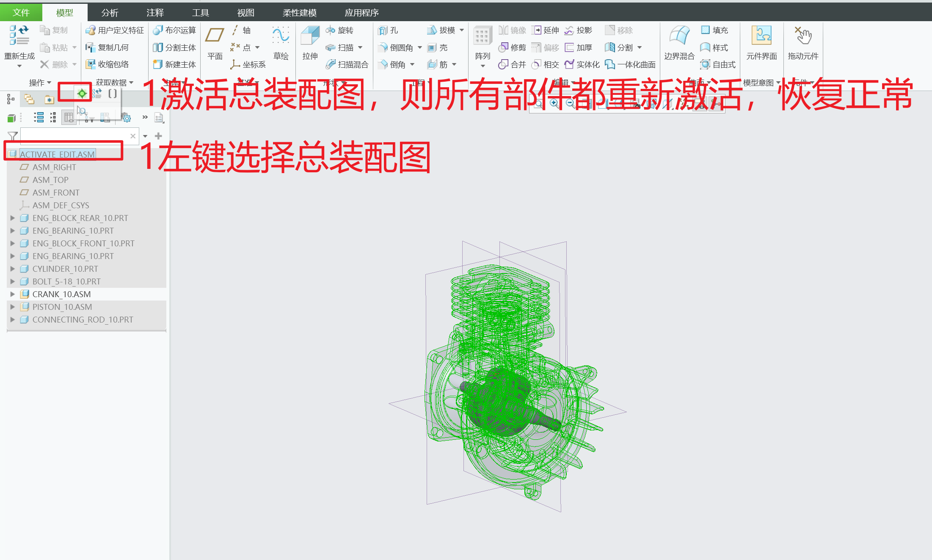Image resolution: width=932 pixels, height=560 pixels.
Task: Open the Sketch (草绘) tool
Action: [281, 36]
